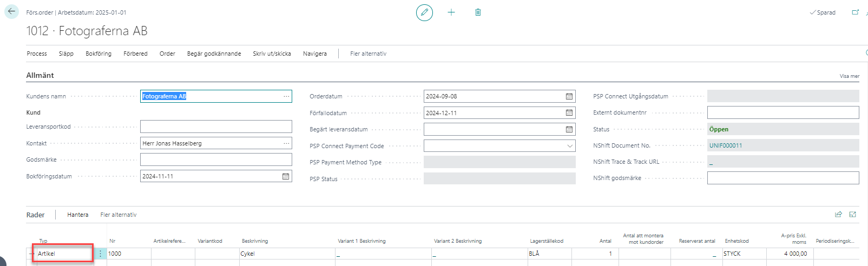
Task: Open the Kundens namn lookup ellipsis
Action: pos(286,96)
